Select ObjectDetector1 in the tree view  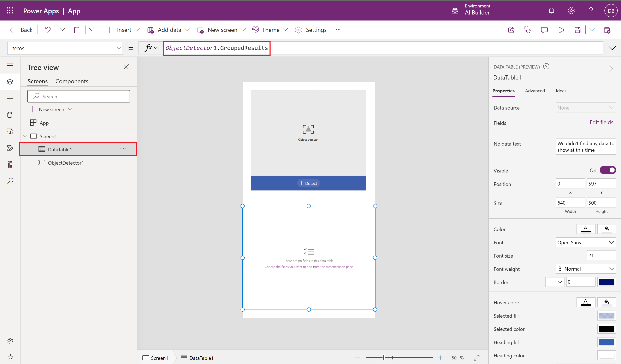tap(66, 163)
